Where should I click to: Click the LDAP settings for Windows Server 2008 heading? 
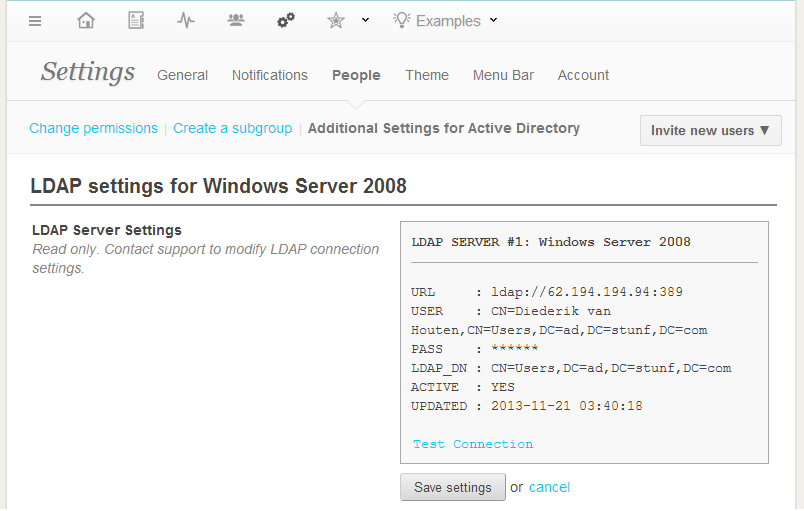[218, 186]
